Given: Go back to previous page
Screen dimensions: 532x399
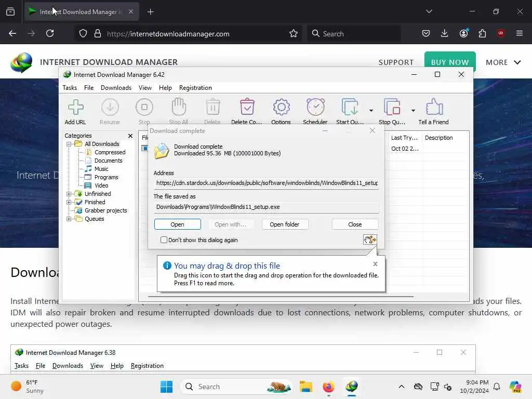Looking at the screenshot, I should pyautogui.click(x=12, y=33).
